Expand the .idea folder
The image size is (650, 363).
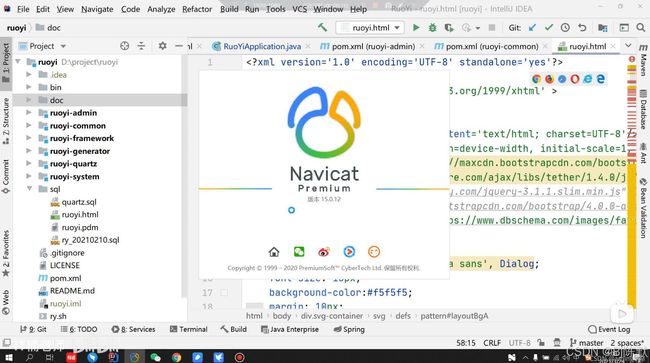29,75
